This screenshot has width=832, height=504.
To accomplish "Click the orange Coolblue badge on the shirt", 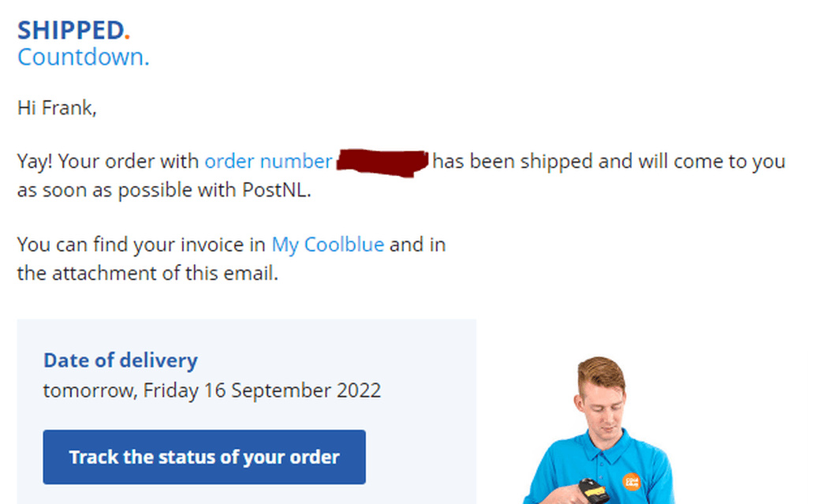I will [x=631, y=480].
